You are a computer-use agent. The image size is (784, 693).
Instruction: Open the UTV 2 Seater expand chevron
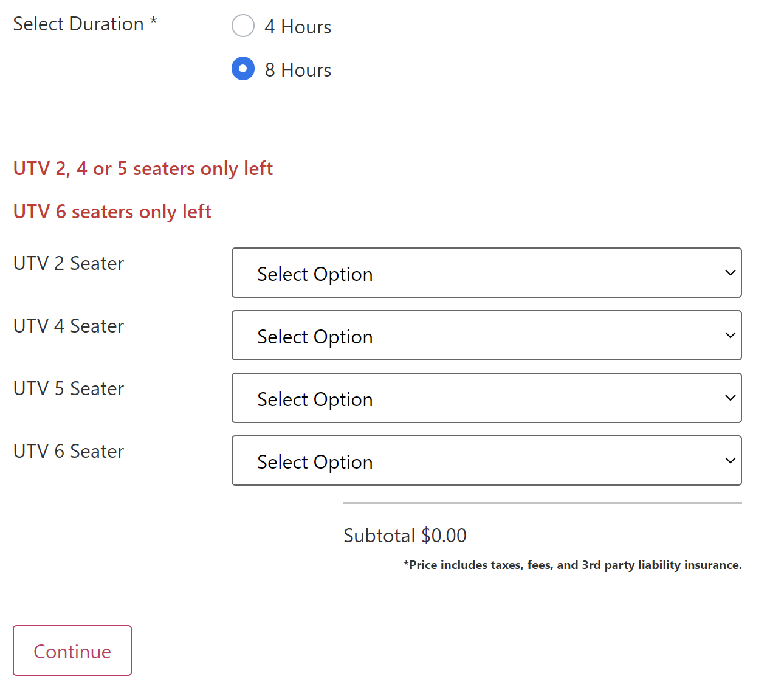[x=730, y=273]
